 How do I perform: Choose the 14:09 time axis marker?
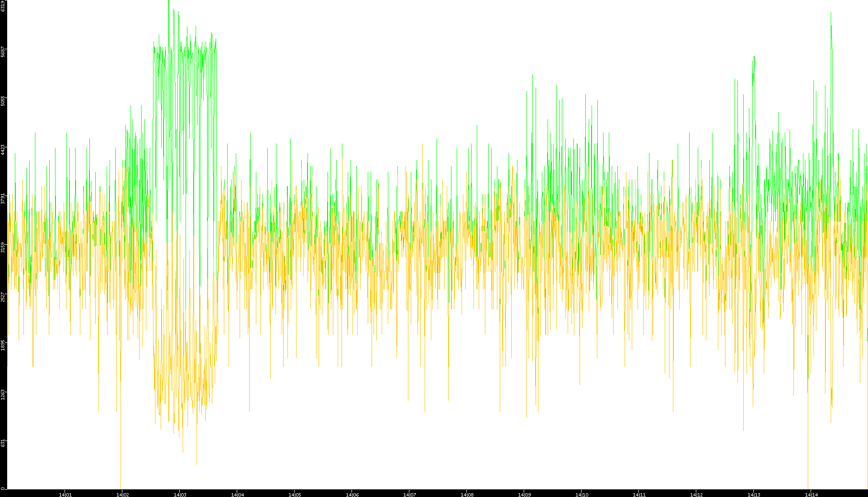[x=524, y=494]
